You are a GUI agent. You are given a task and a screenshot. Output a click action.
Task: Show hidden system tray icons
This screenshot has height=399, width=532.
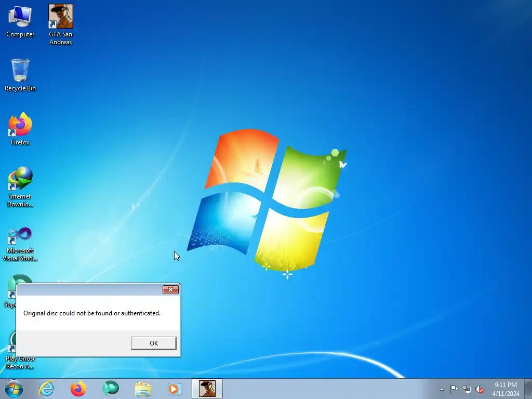(x=442, y=389)
